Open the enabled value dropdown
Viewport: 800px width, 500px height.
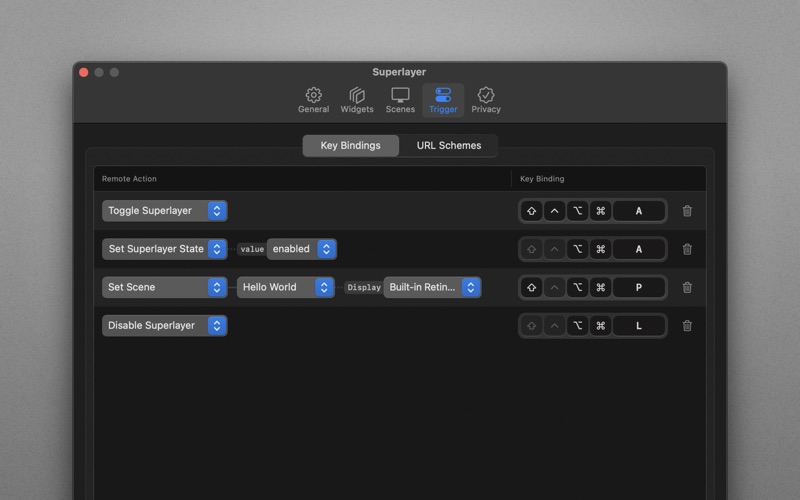[301, 249]
